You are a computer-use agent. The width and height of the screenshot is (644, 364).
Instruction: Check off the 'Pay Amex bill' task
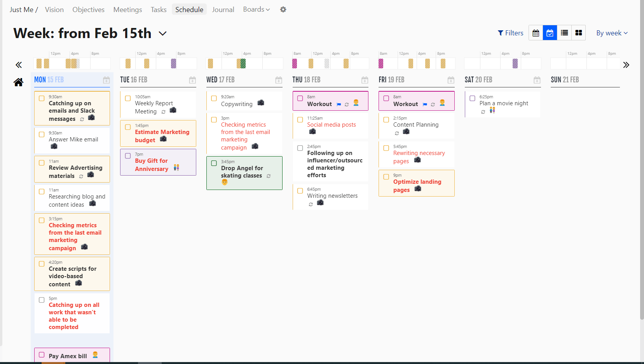(x=42, y=354)
